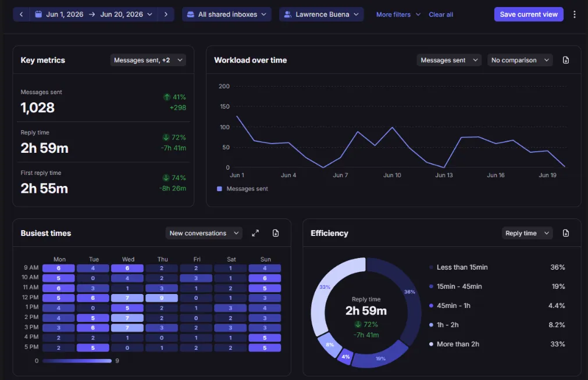Click the calendar icon in date picker

tap(38, 15)
